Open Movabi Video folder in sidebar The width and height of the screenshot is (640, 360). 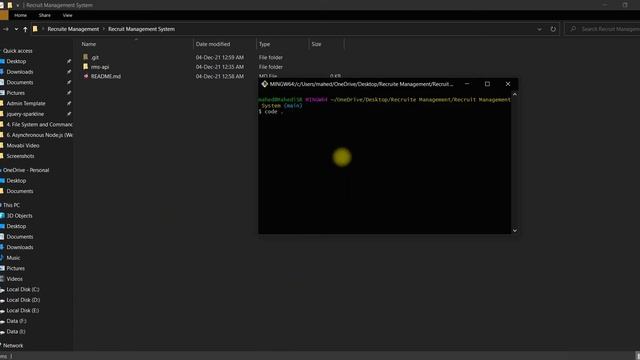(23, 146)
